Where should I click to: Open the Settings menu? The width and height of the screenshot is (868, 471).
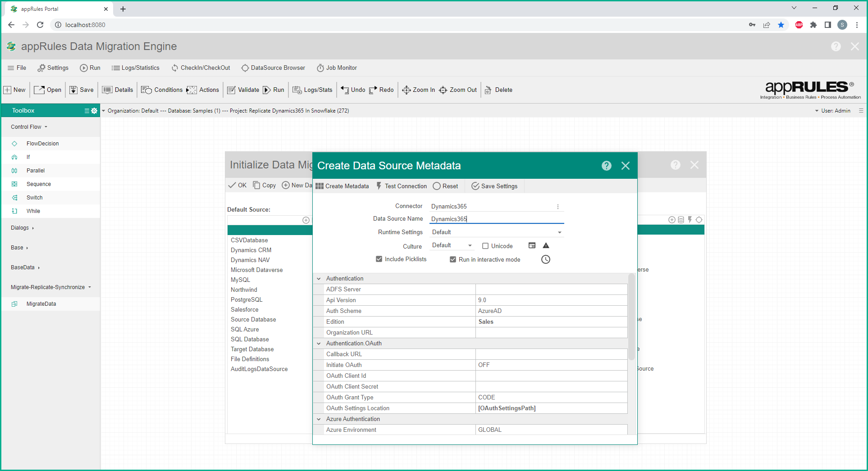53,68
